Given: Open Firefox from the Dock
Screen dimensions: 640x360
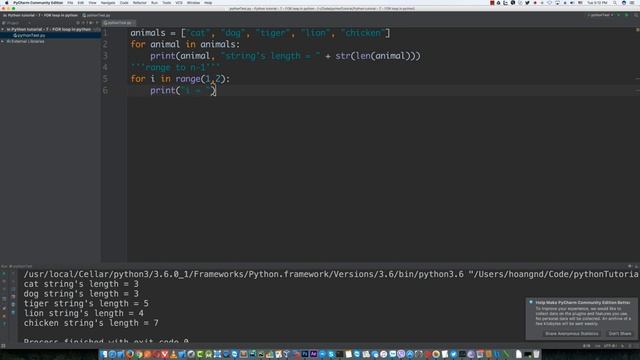Looking at the screenshot, I should (130, 354).
